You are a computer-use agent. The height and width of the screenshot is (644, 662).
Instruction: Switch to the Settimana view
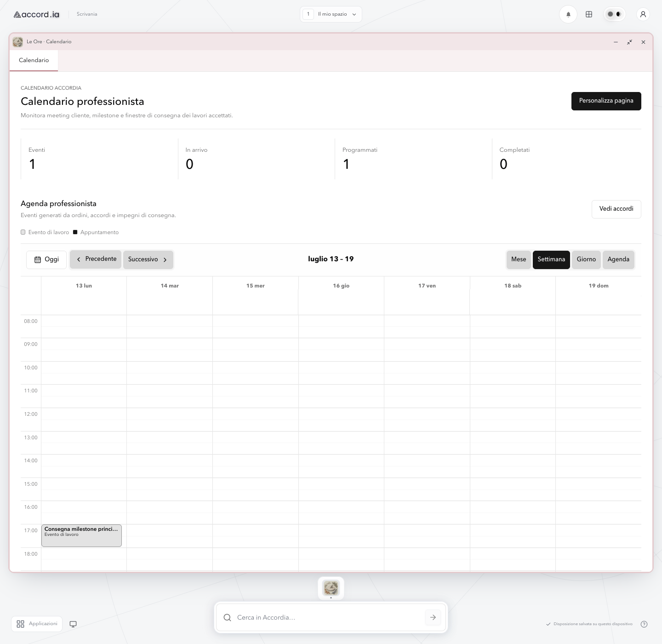[551, 259]
